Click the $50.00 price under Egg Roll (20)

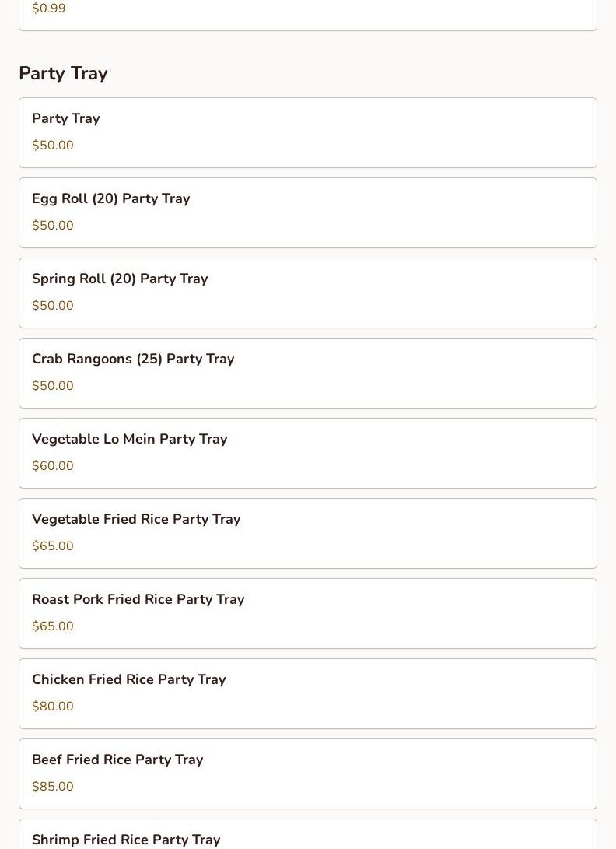[53, 226]
